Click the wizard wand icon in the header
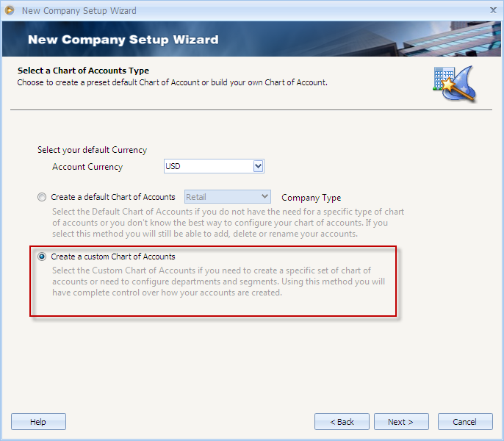504x441 pixels. [454, 83]
